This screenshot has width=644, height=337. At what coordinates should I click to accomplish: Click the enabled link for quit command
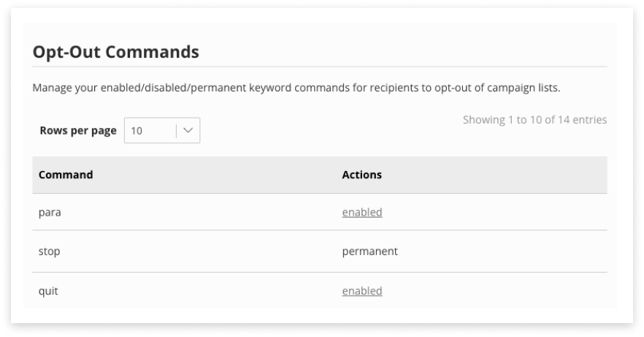pyautogui.click(x=361, y=291)
